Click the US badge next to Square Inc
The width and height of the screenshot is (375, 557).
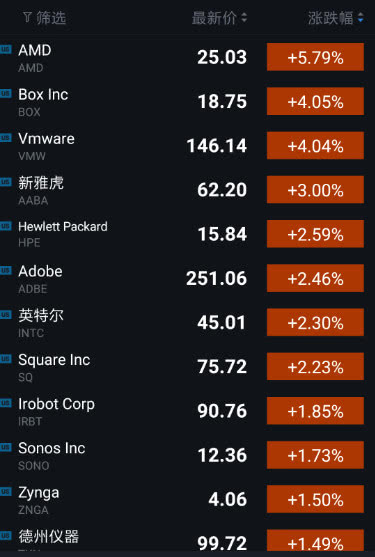(x=6, y=359)
